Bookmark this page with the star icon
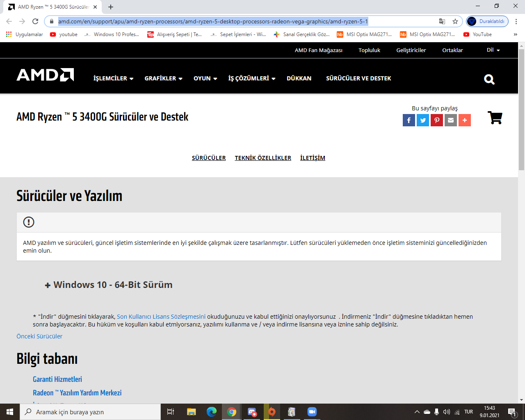The image size is (525, 420). [x=455, y=21]
